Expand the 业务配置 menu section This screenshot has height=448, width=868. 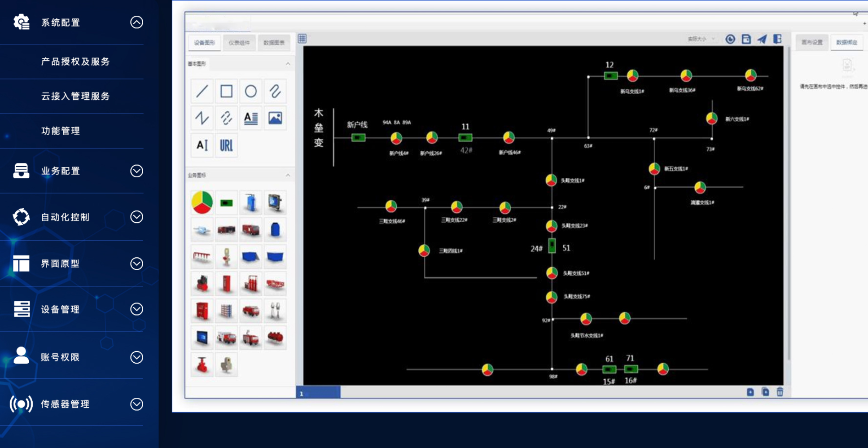(x=136, y=171)
